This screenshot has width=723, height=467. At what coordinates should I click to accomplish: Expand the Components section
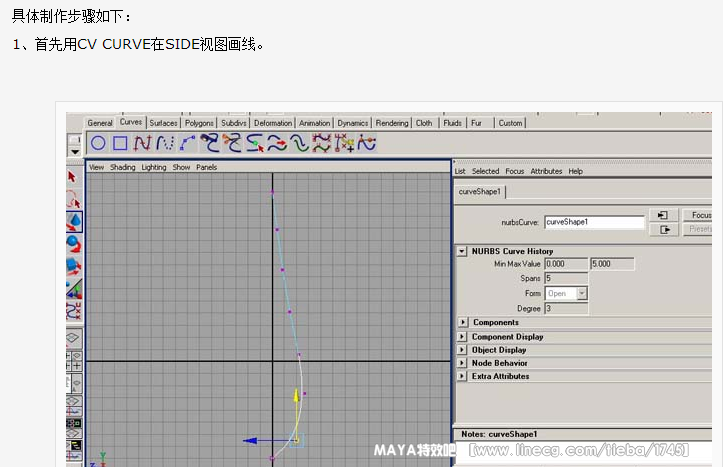[x=463, y=323]
